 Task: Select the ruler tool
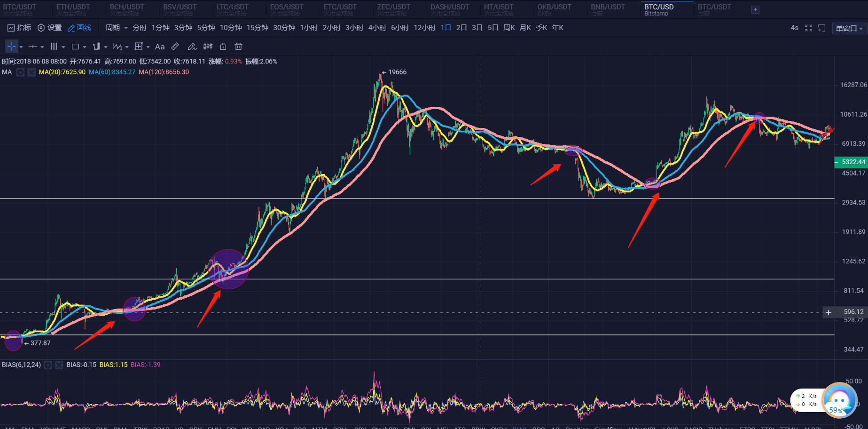coord(175,47)
